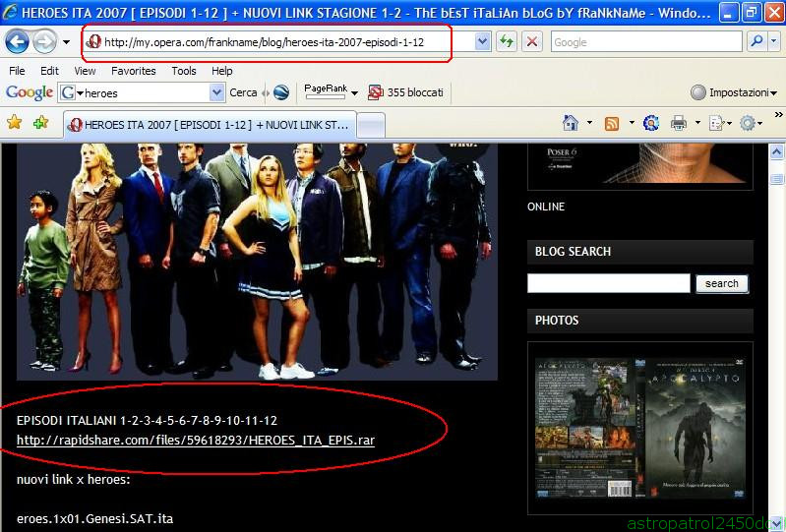
Task: Open the search provider dropdown arrow
Action: [x=774, y=41]
